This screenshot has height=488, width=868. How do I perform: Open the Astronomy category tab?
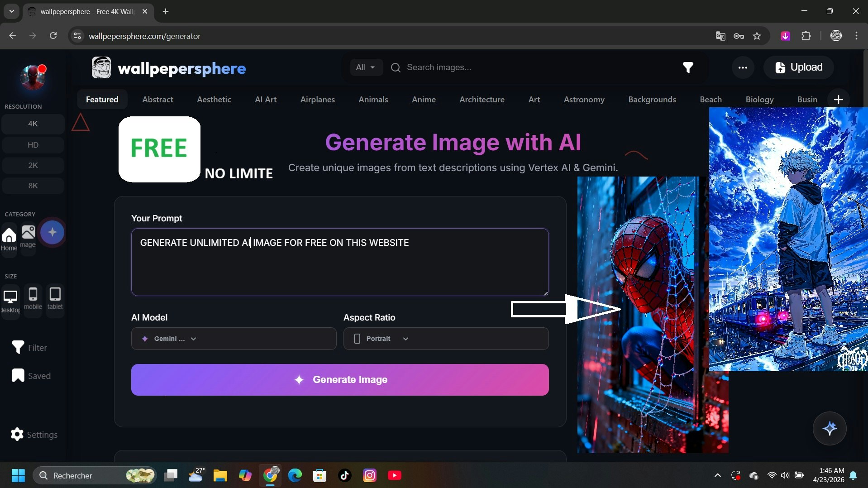[584, 100]
